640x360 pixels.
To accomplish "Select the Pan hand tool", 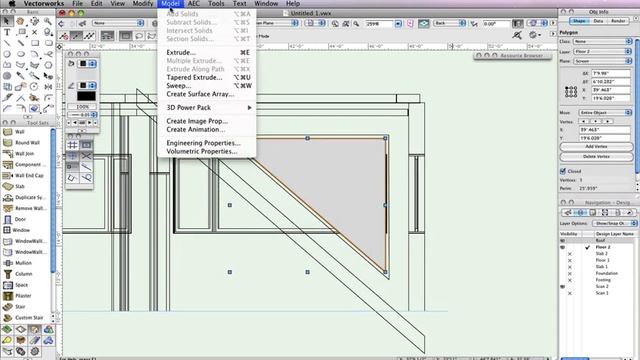I will (x=20, y=21).
